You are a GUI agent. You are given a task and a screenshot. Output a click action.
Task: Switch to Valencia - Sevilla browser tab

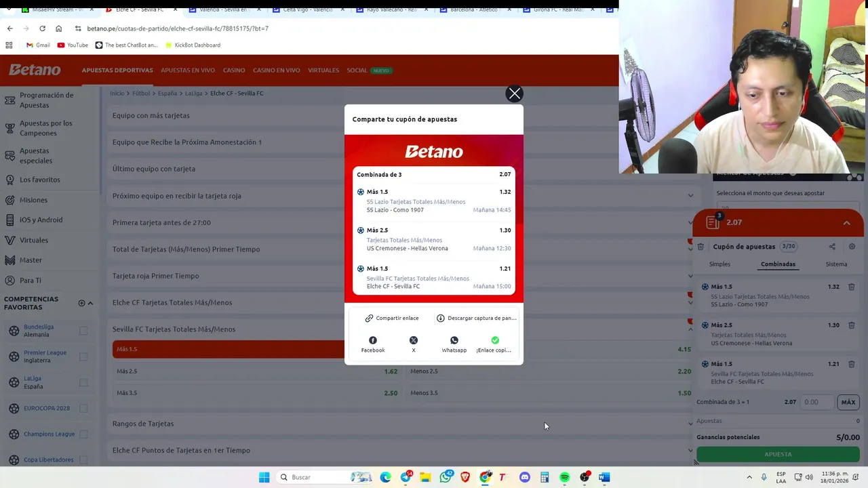224,10
